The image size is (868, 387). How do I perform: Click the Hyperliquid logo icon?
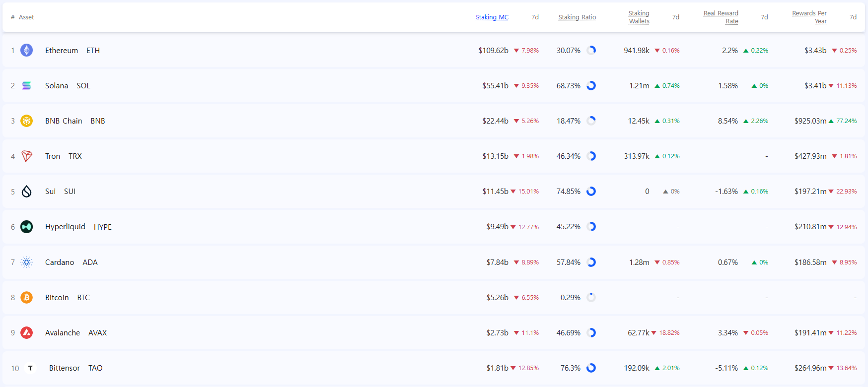coord(26,227)
